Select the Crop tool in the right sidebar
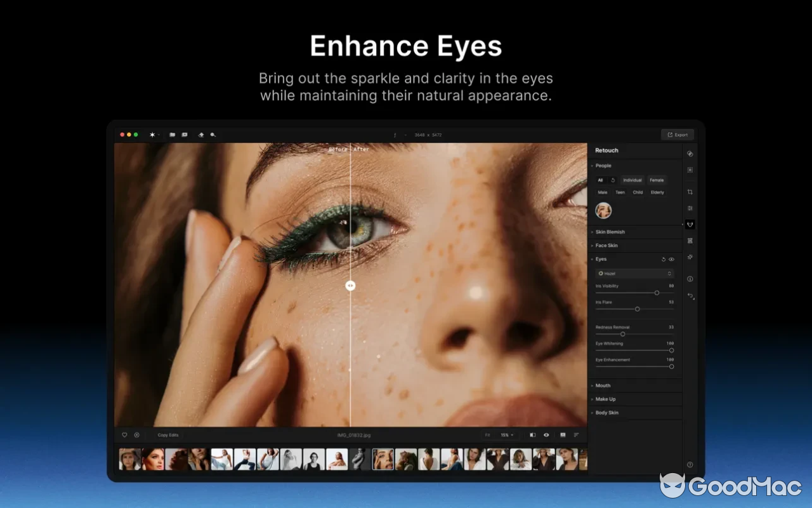 tap(690, 191)
